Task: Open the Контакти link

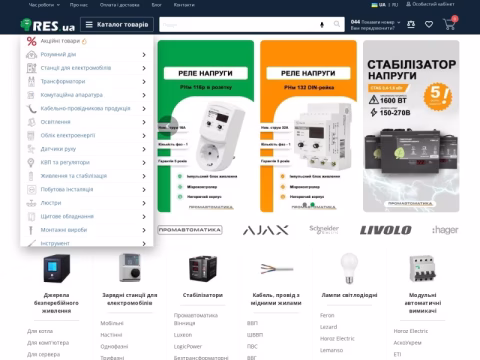Action: [x=184, y=5]
